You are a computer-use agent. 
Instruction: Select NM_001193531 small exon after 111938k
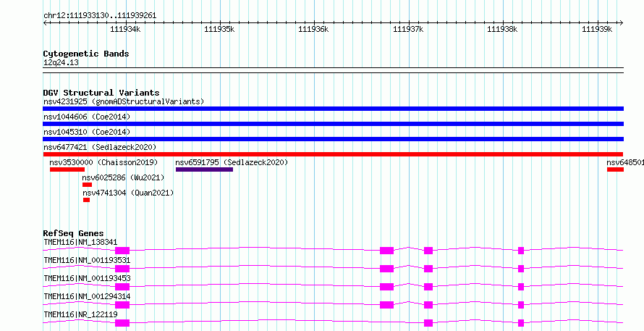[521, 269]
